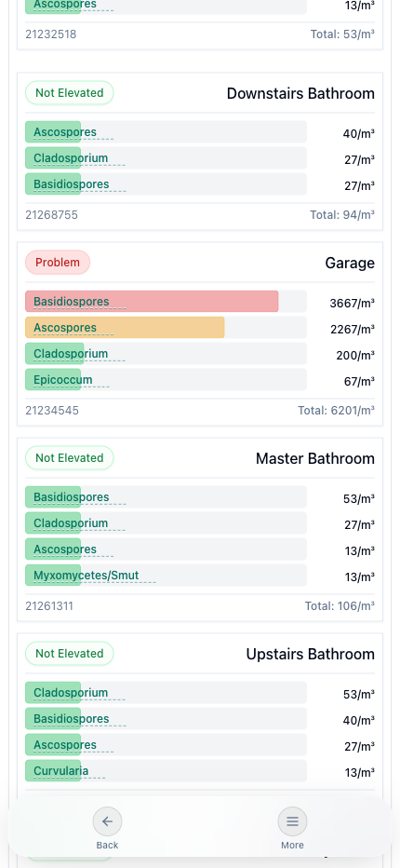This screenshot has height=868, width=400.
Task: Open the More hamburger menu icon
Action: pos(292,821)
